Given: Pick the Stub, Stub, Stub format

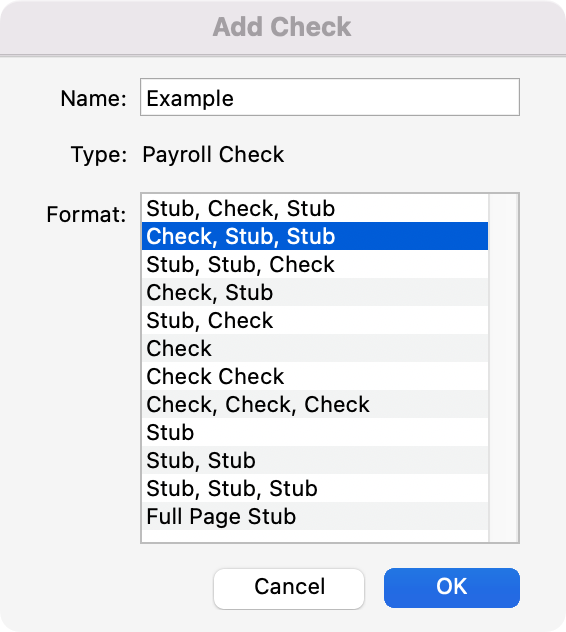Looking at the screenshot, I should [315, 488].
